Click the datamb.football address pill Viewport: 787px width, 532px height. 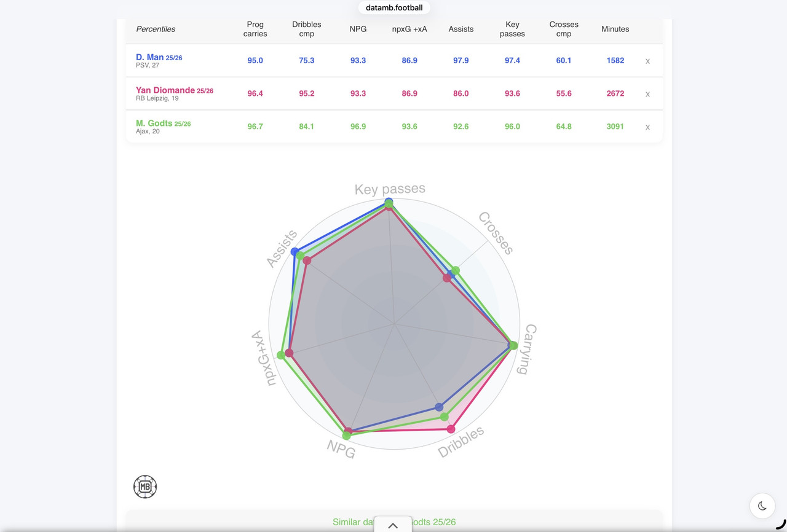[394, 7]
